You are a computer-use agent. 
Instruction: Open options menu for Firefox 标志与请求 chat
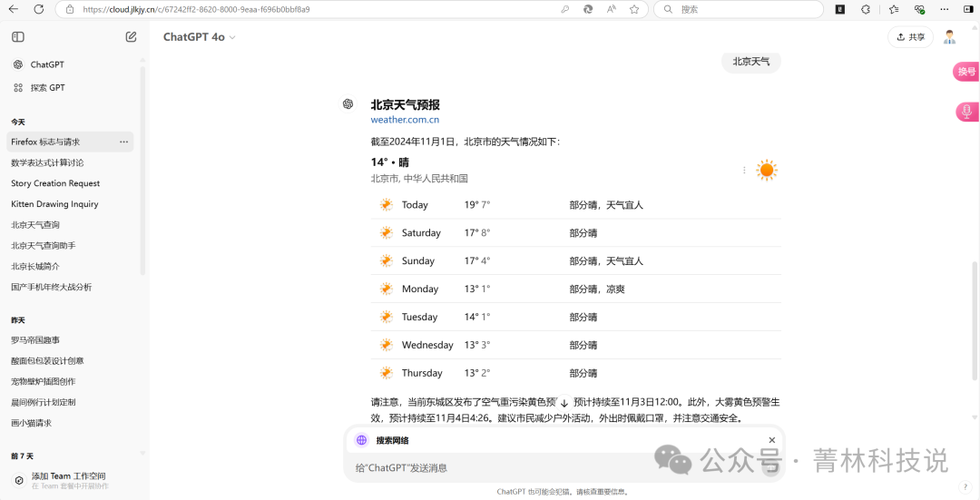[x=124, y=142]
